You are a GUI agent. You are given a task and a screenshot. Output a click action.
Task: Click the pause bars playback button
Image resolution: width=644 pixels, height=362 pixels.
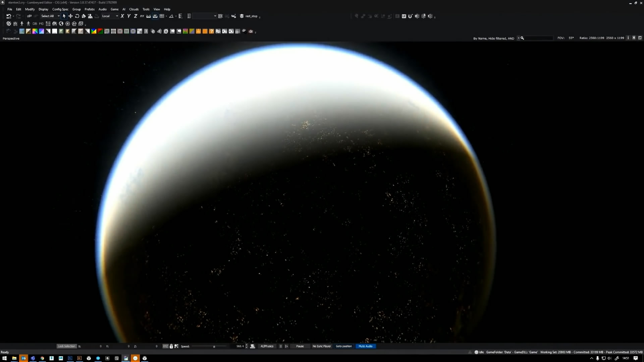click(281, 346)
